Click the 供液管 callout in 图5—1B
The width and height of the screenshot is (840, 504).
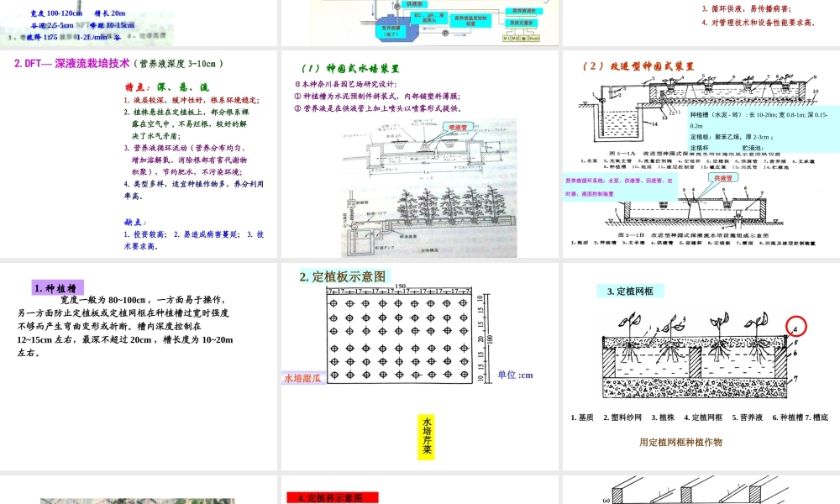pos(725,177)
